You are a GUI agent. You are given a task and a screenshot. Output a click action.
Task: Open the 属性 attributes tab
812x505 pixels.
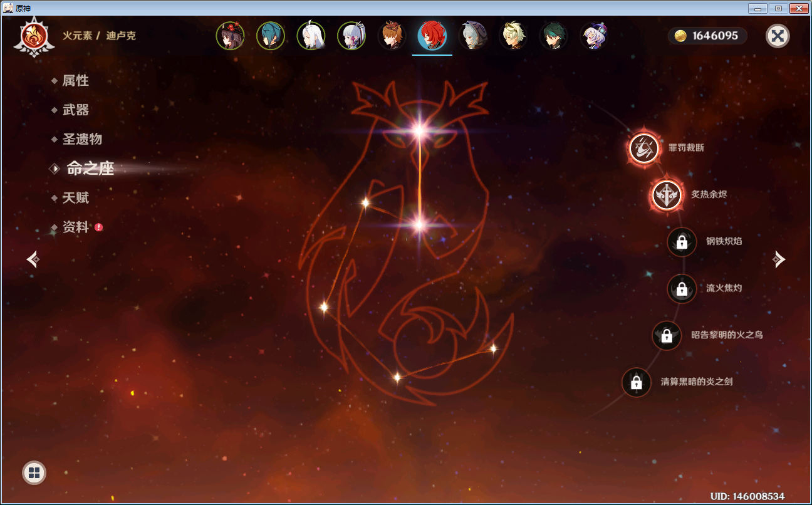(x=75, y=81)
